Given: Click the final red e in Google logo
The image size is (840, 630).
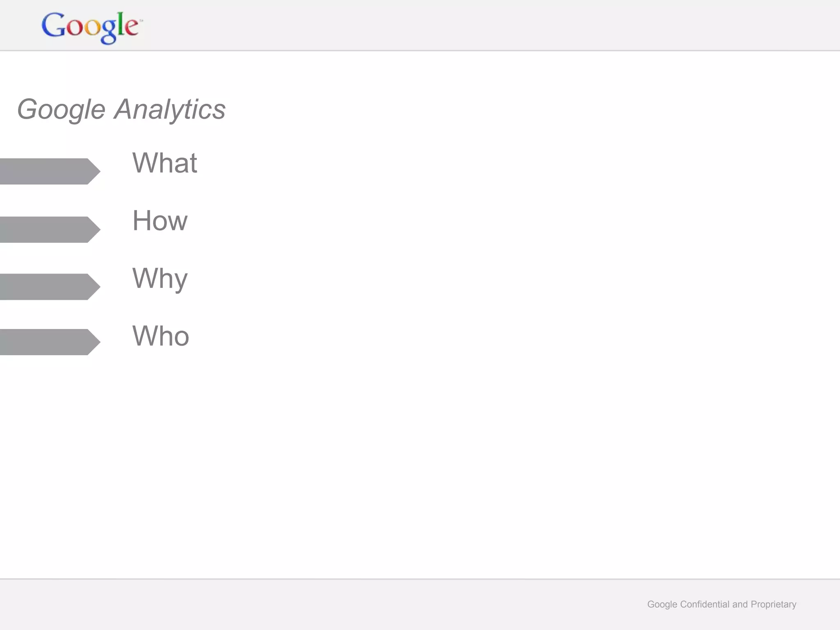Looking at the screenshot, I should [x=131, y=27].
